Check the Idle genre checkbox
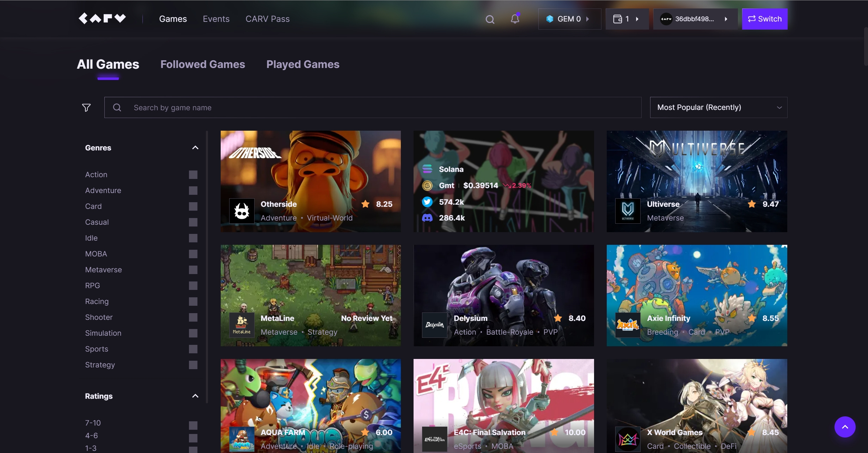 pos(193,238)
